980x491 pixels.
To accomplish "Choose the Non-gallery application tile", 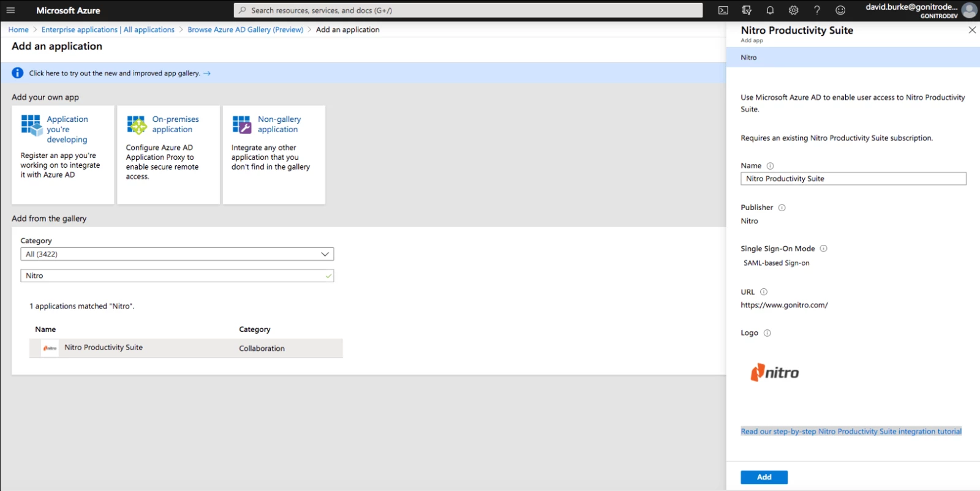I will click(x=274, y=154).
